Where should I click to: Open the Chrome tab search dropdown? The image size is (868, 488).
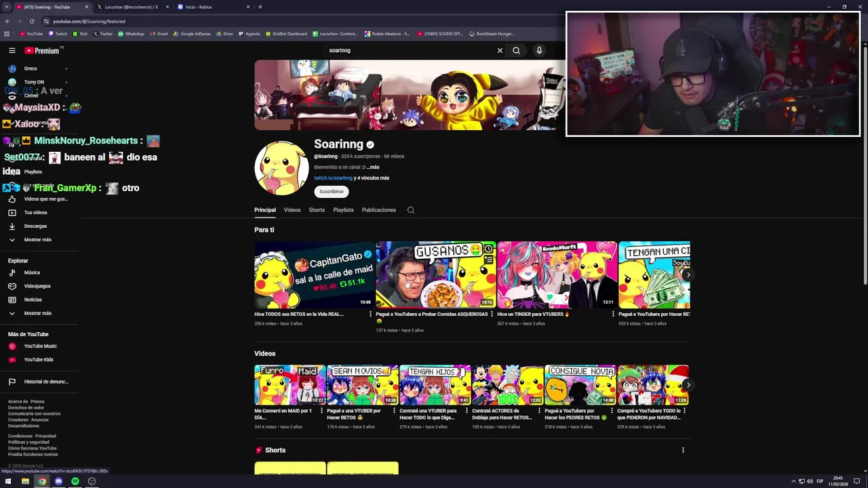click(7, 7)
